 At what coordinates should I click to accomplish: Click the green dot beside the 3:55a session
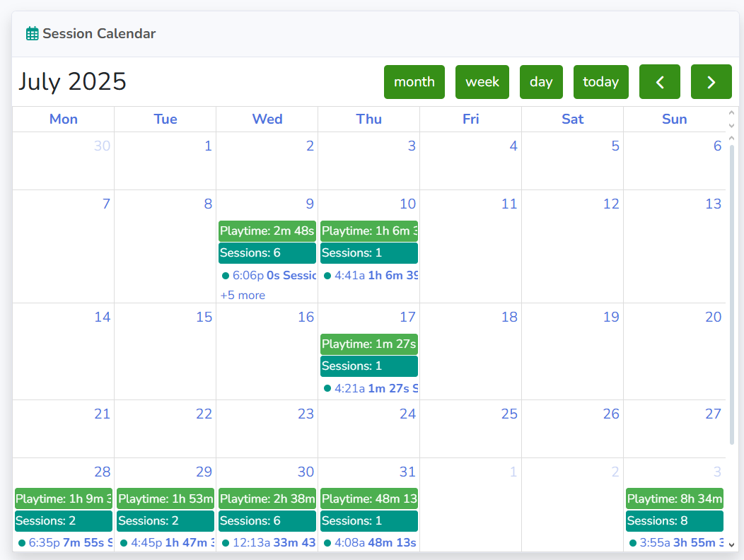tap(632, 543)
